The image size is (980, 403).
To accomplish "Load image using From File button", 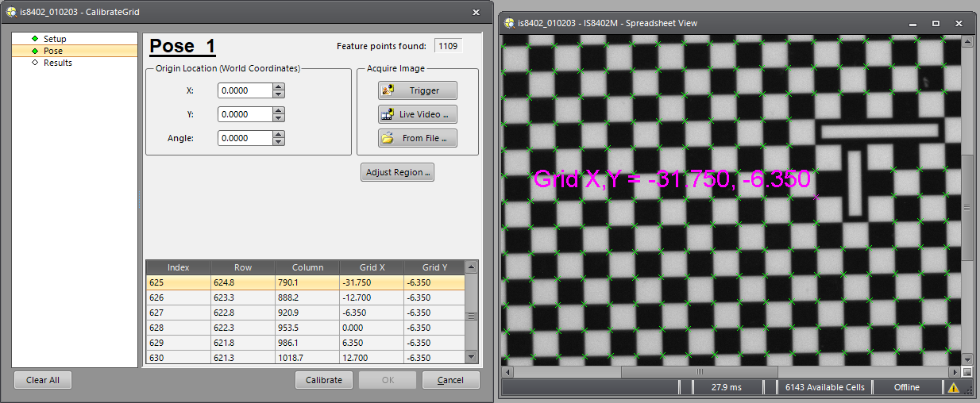I will (418, 138).
